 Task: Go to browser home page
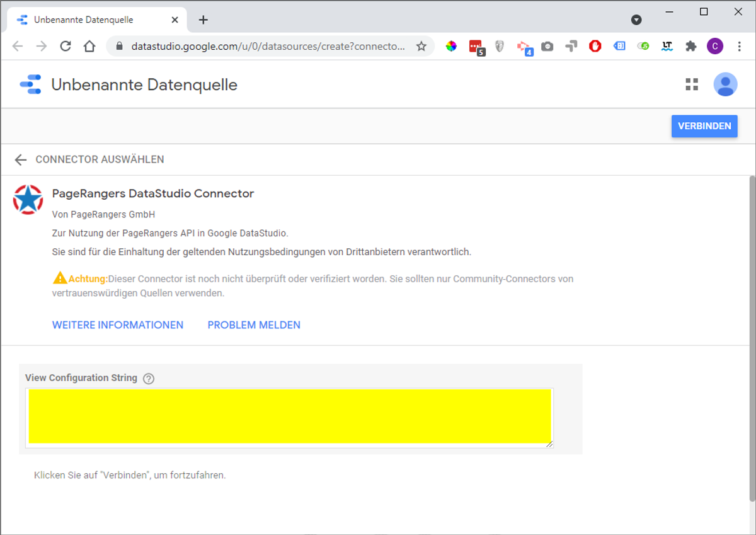click(x=89, y=46)
